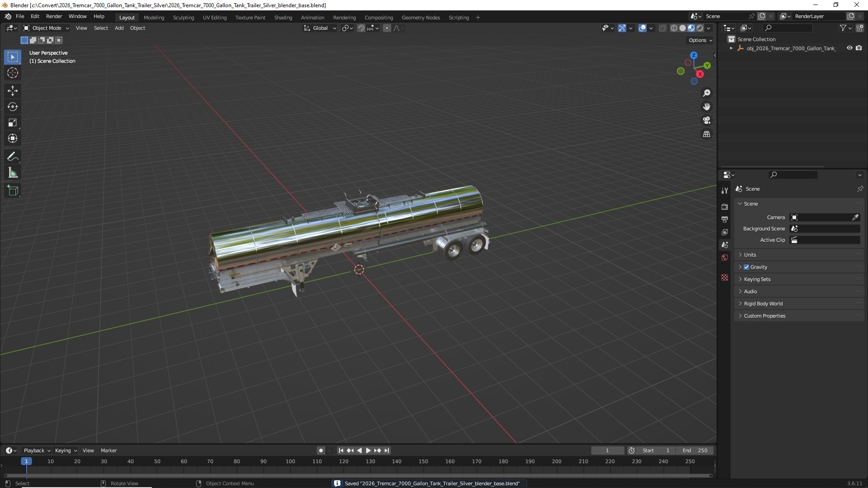Activate the Move tool
The image size is (868, 488).
(13, 91)
